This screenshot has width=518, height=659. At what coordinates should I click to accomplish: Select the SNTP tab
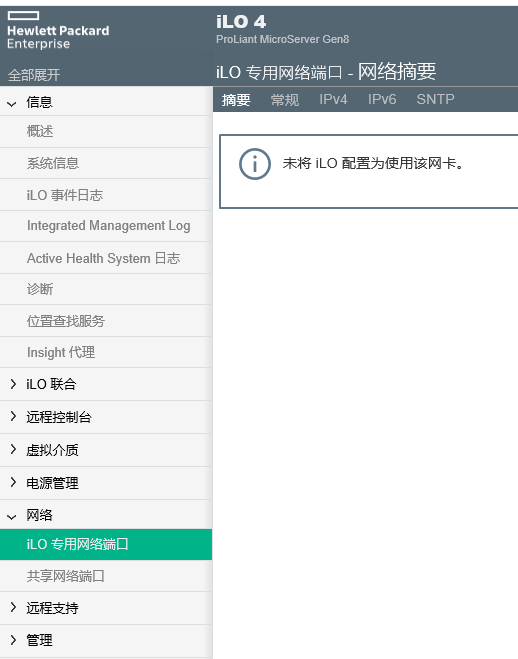coord(435,100)
